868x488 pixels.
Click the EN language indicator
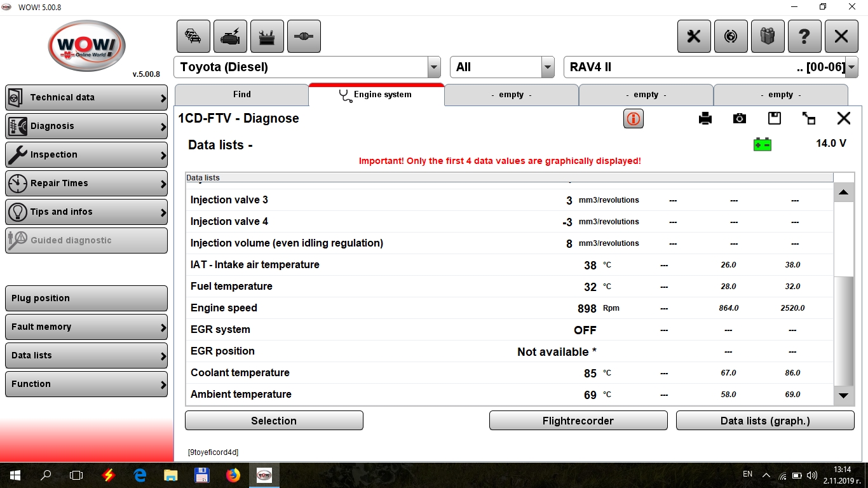[747, 474]
